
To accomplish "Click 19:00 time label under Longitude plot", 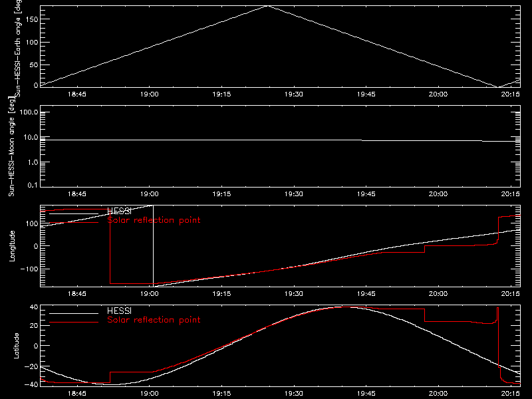I will (149, 294).
